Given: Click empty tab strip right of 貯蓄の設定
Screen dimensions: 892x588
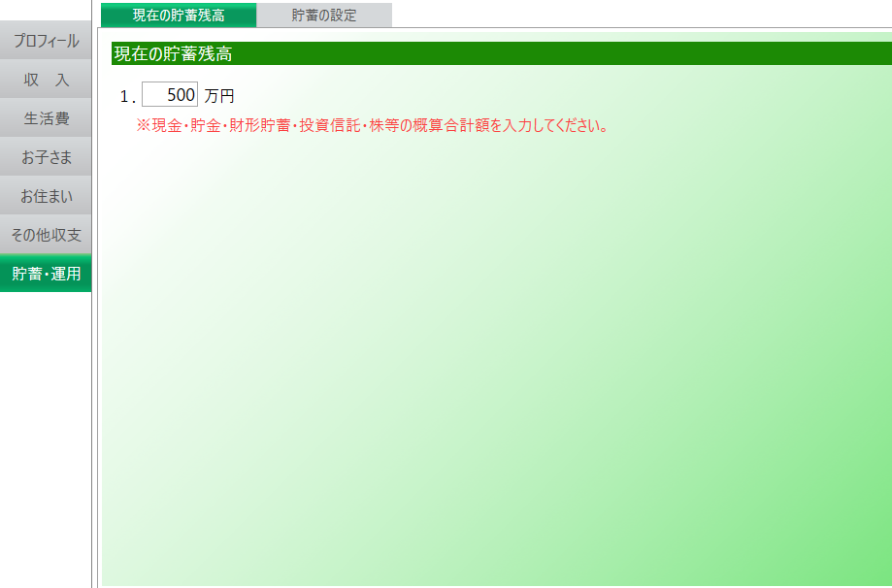Looking at the screenshot, I should 631,15.
